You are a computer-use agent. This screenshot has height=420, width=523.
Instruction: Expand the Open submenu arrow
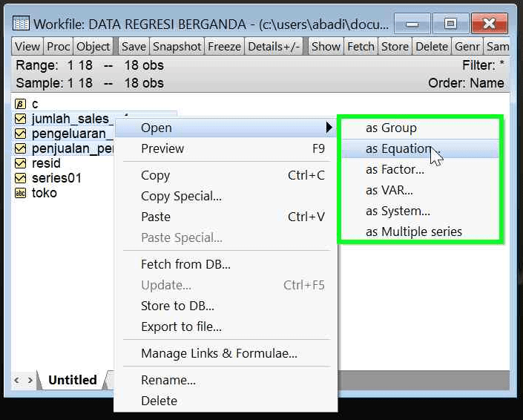pos(329,128)
